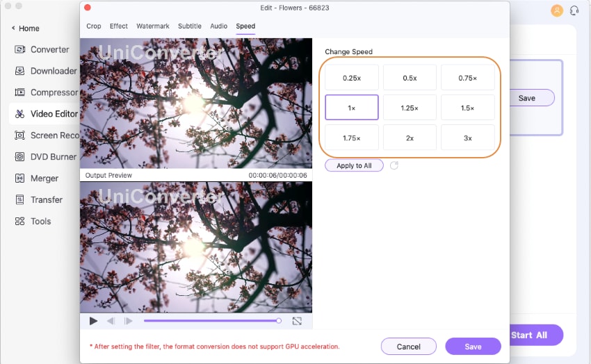
Task: Open the Downloader sidebar icon
Action: tap(19, 71)
